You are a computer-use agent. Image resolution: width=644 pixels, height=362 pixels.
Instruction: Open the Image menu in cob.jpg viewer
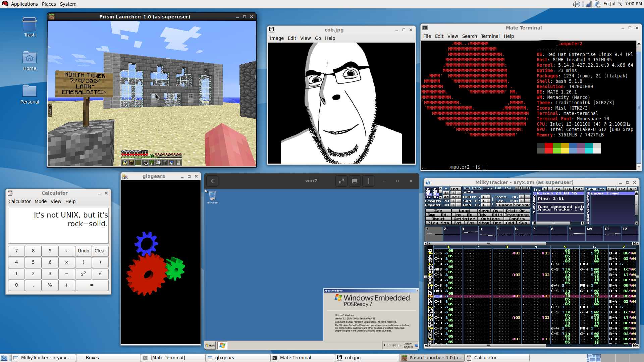[277, 38]
